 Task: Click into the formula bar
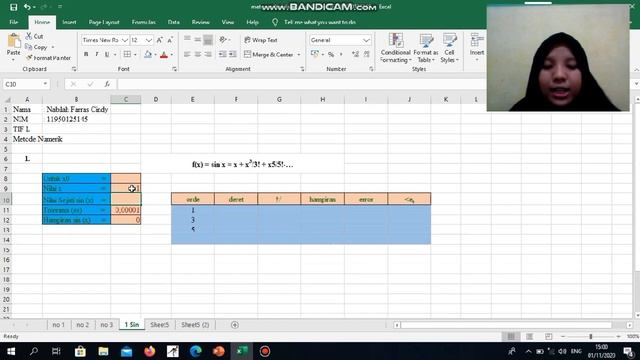click(x=302, y=84)
